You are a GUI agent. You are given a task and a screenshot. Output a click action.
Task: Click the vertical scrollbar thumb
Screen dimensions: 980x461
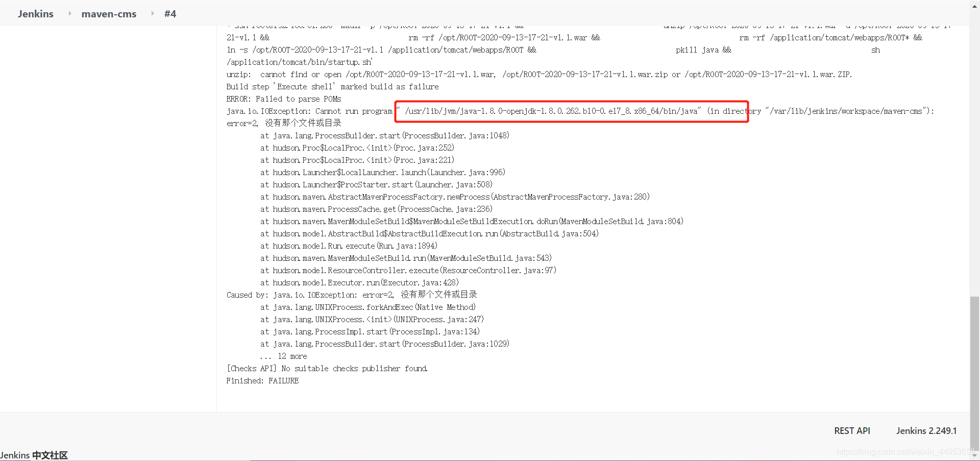tap(975, 373)
